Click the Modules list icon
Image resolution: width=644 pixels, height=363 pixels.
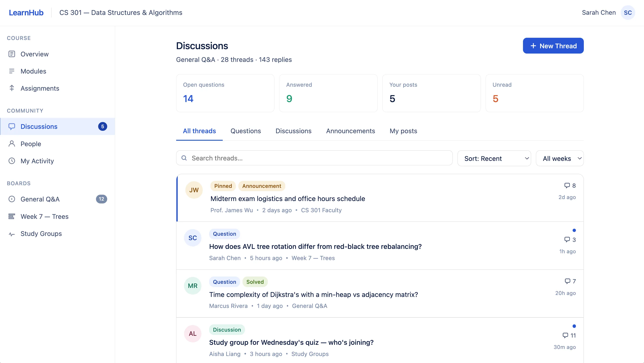coord(12,71)
